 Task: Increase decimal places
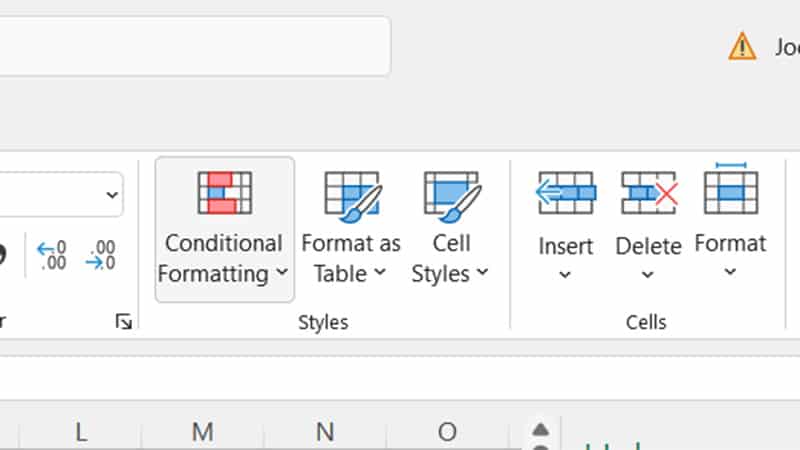pos(52,255)
